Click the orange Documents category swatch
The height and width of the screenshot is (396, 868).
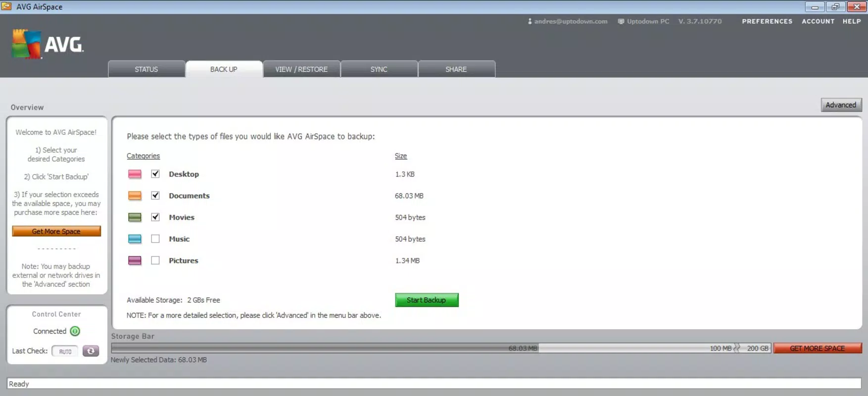point(135,196)
